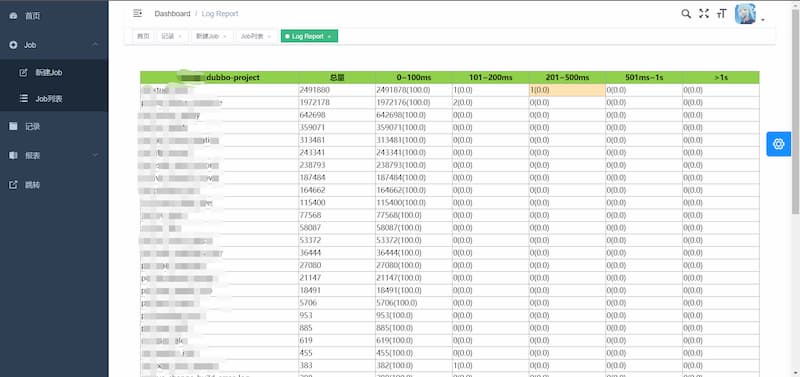Go to Dashboard breadcrumb link
The height and width of the screenshot is (377, 800).
click(x=172, y=14)
